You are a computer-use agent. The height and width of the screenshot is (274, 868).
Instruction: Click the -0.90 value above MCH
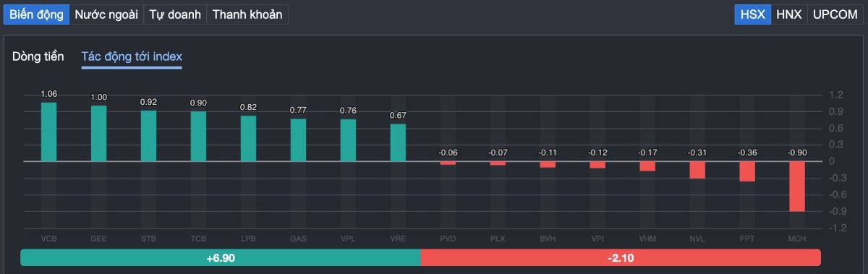click(797, 153)
